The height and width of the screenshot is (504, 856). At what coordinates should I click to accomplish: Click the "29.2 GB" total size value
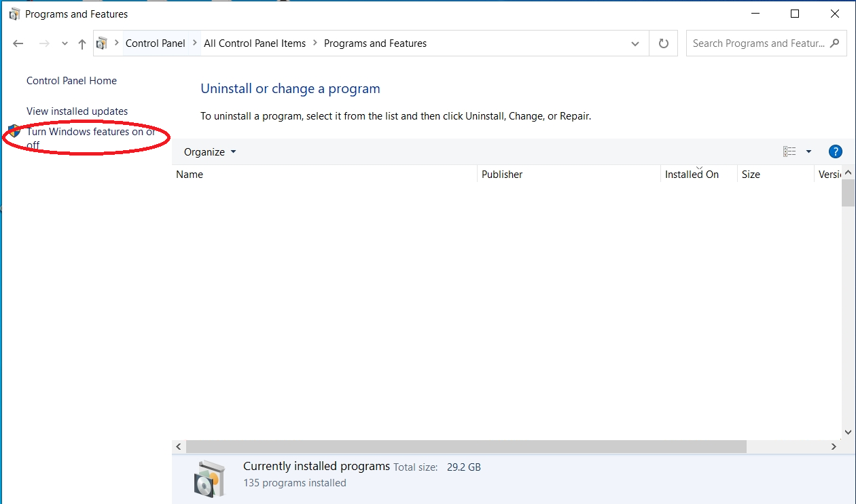coord(464,467)
